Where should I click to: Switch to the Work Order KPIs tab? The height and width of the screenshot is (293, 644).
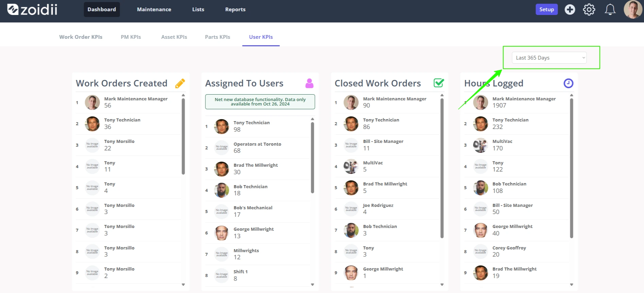point(81,37)
